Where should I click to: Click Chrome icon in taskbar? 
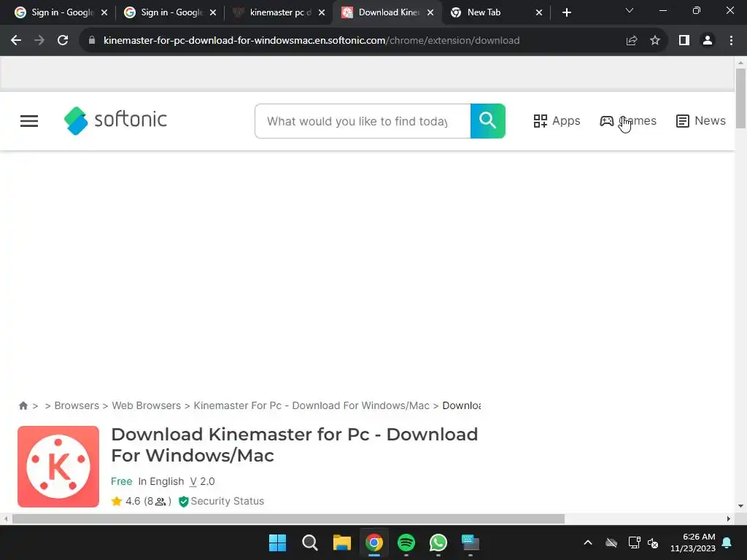[x=374, y=542]
